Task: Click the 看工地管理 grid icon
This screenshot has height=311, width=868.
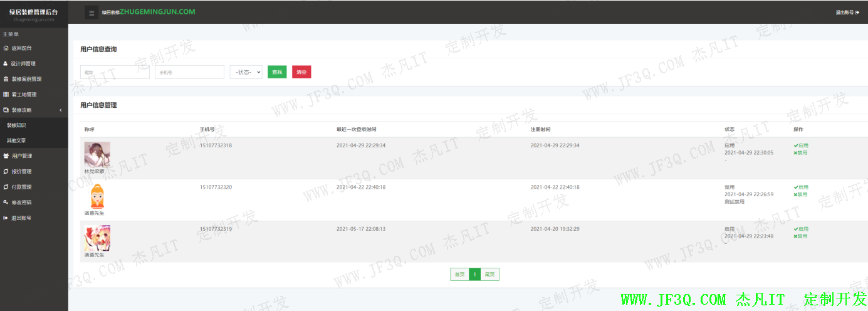Action: coord(6,95)
